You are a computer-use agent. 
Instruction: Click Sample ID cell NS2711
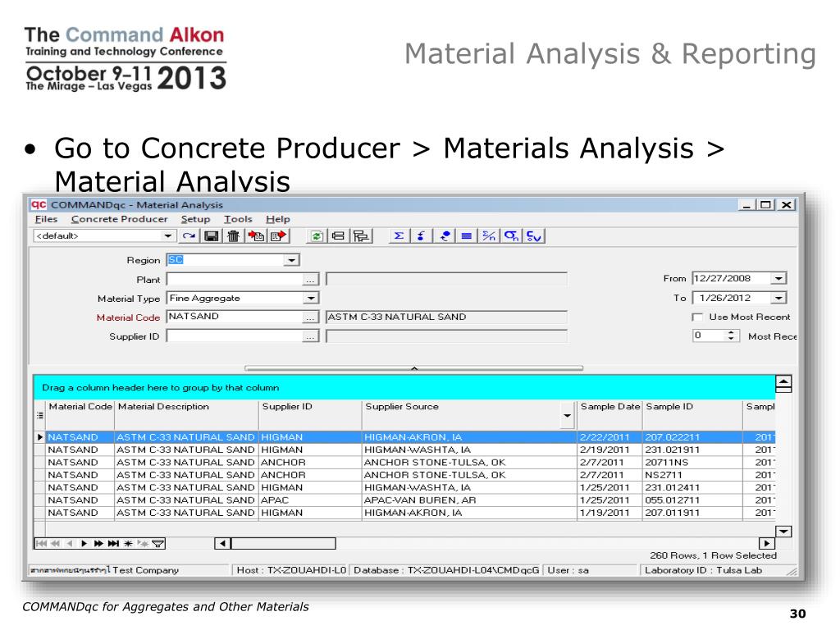pyautogui.click(x=692, y=475)
